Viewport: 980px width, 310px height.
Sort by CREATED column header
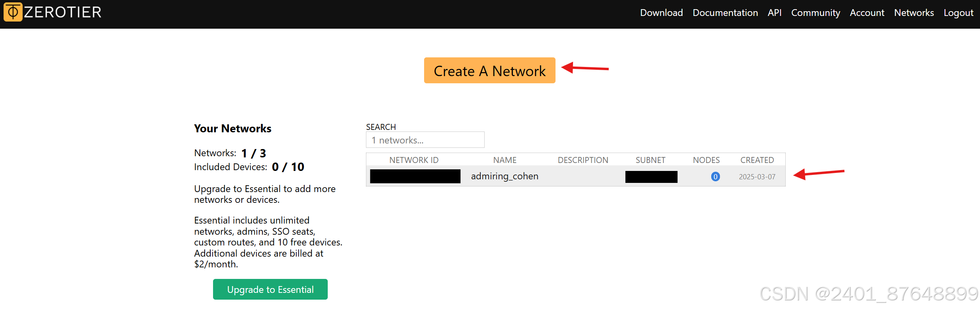pyautogui.click(x=757, y=160)
